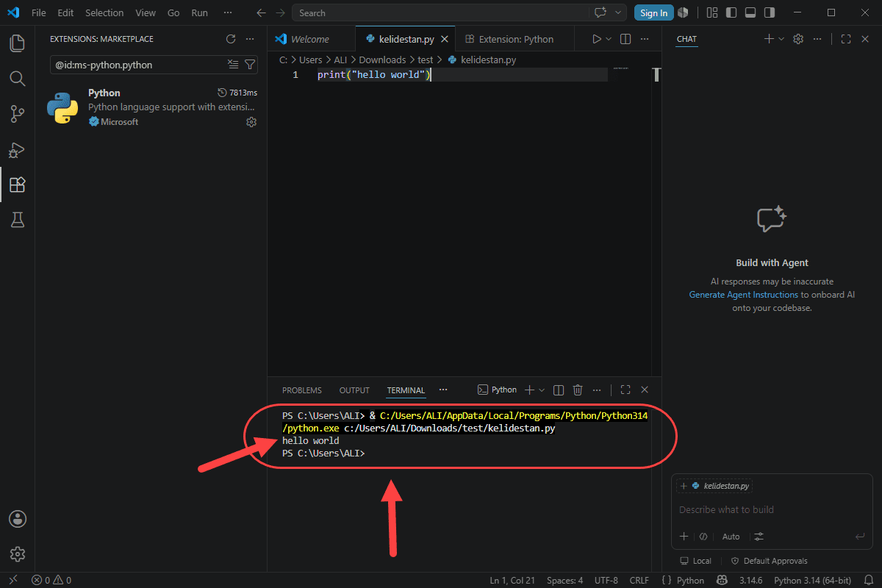This screenshot has width=882, height=588.
Task: Open the Selection menu
Action: click(104, 12)
